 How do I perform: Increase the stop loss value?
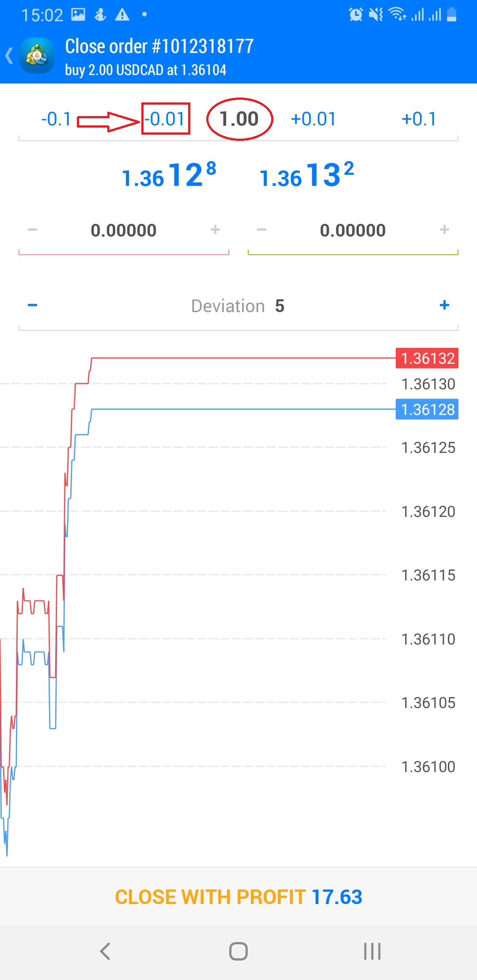[215, 230]
